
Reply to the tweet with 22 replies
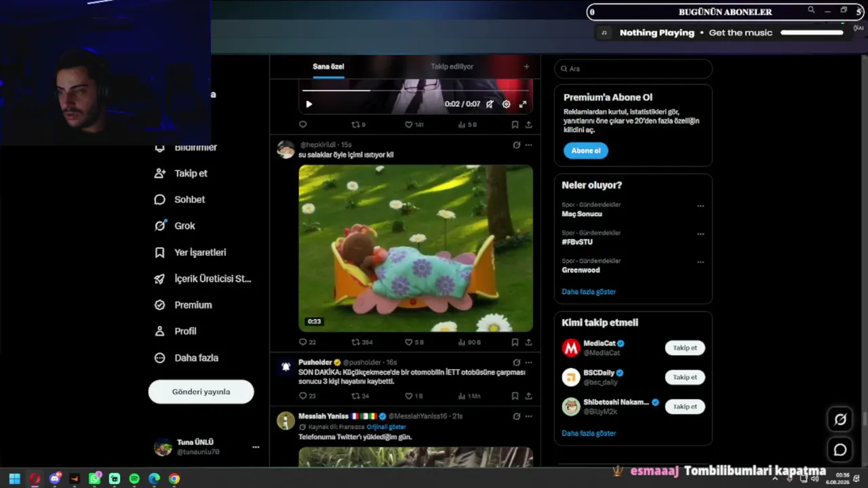307,342
